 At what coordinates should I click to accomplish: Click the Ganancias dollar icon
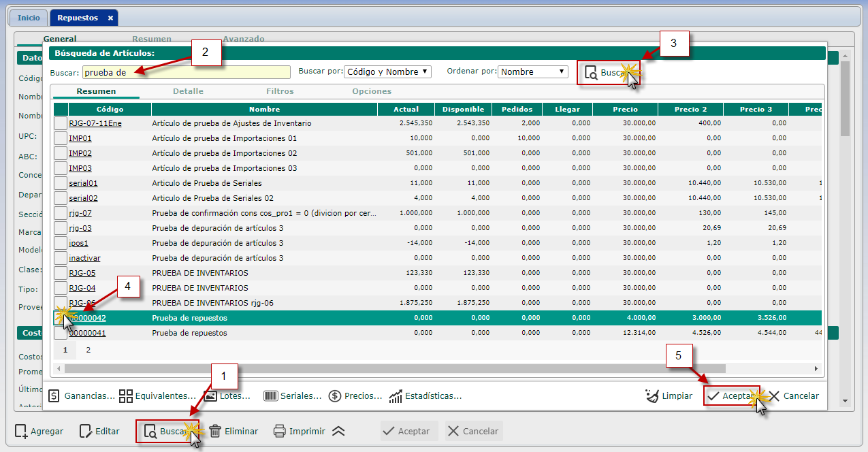tap(55, 395)
